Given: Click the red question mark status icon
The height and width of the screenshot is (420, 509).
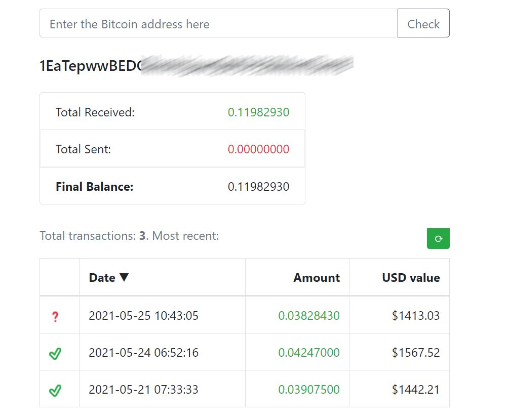Looking at the screenshot, I should pyautogui.click(x=56, y=317).
